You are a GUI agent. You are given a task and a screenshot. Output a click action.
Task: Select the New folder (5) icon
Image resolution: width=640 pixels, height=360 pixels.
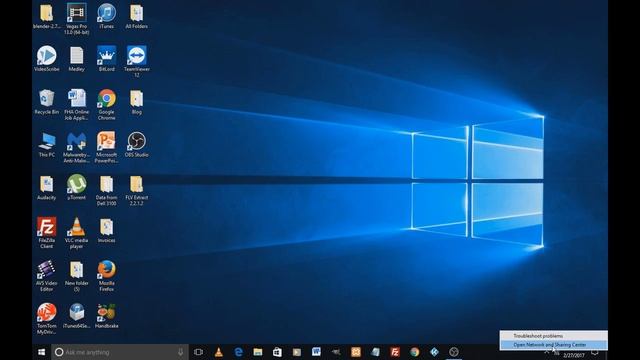(x=77, y=276)
